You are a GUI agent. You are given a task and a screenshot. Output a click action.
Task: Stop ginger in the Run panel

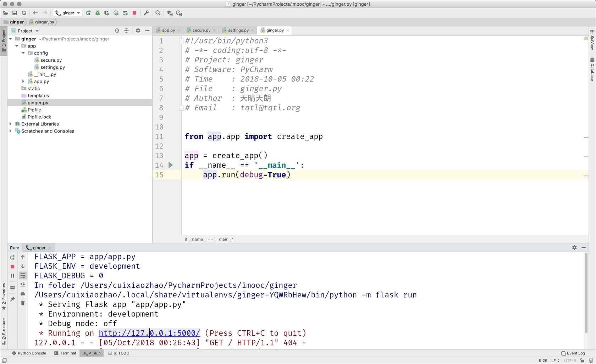pos(12,267)
